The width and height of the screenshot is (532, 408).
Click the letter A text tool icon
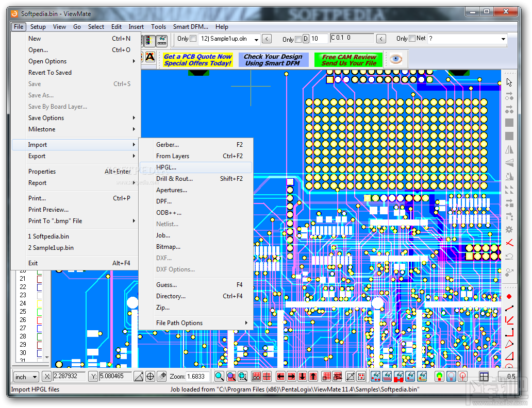pyautogui.click(x=150, y=57)
